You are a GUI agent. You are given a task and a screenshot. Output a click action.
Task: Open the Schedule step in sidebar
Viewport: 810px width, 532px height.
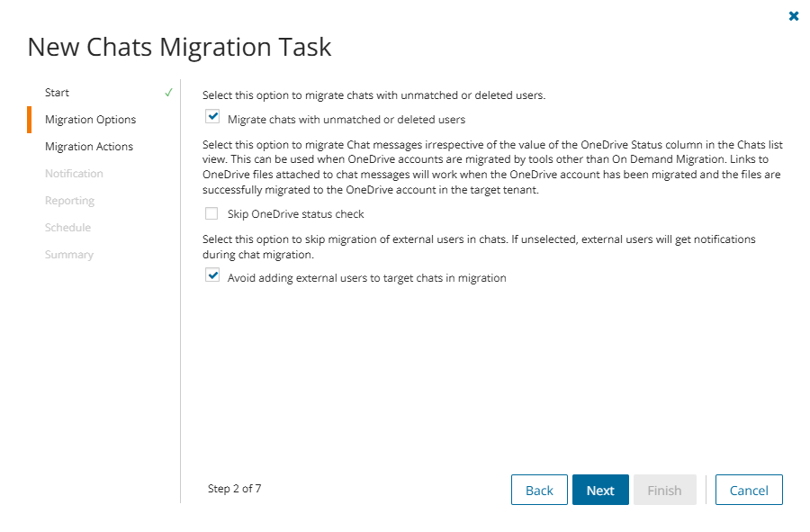coord(67,228)
